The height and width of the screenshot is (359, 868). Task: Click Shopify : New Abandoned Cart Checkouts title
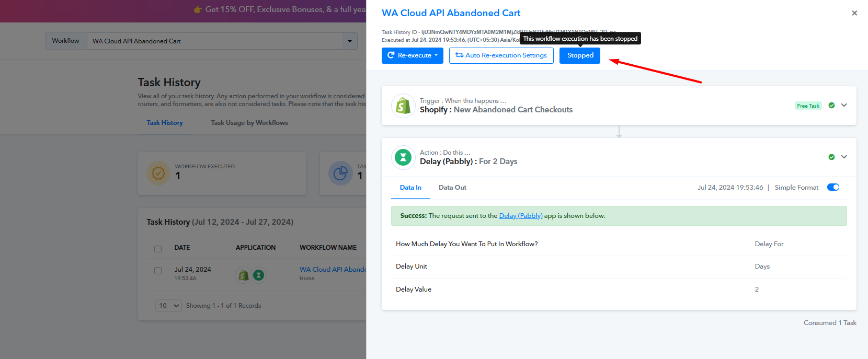tap(496, 110)
